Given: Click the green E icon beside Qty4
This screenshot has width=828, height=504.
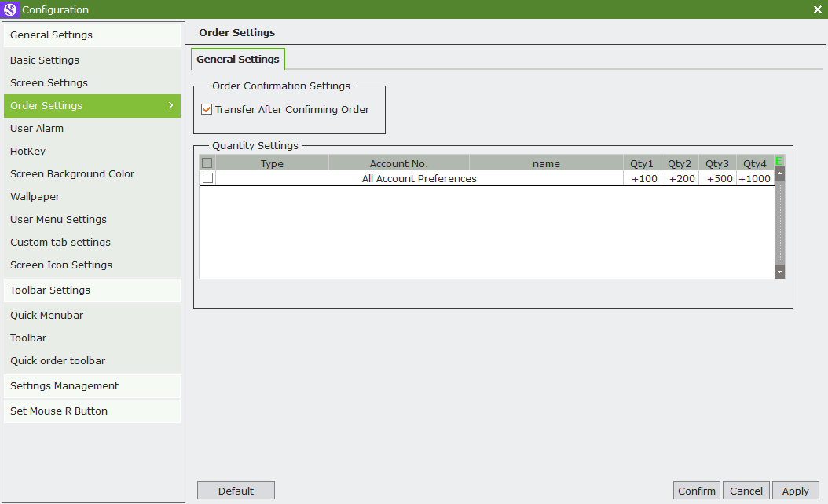Looking at the screenshot, I should [x=779, y=162].
